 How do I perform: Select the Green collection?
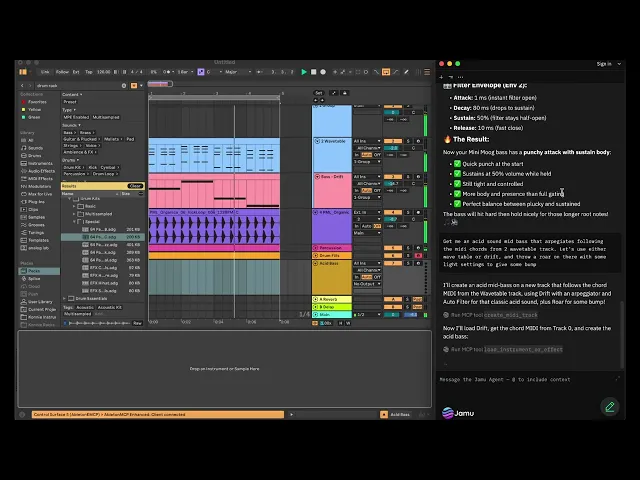(34, 117)
